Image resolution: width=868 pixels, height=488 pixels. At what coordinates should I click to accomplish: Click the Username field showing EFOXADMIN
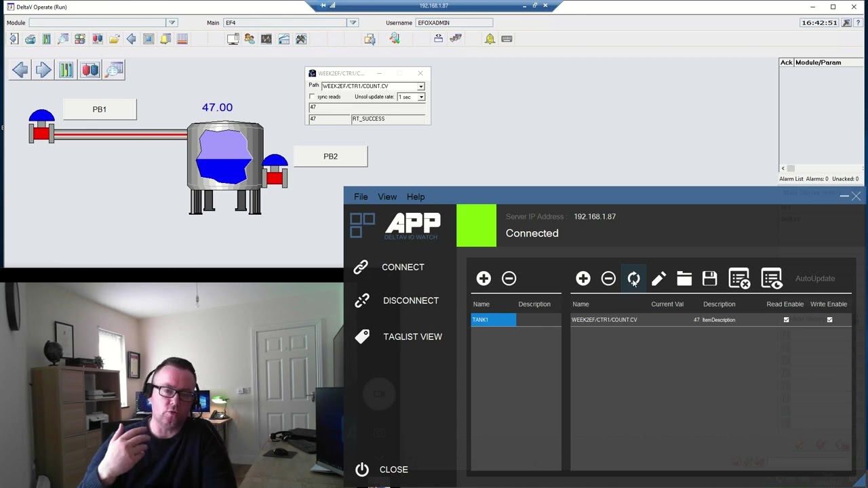coord(454,23)
